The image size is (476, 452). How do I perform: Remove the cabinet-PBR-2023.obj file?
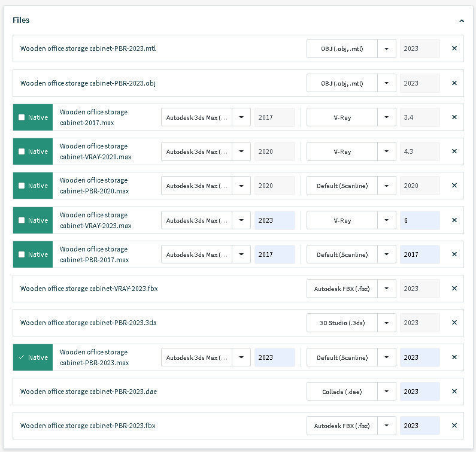[454, 83]
